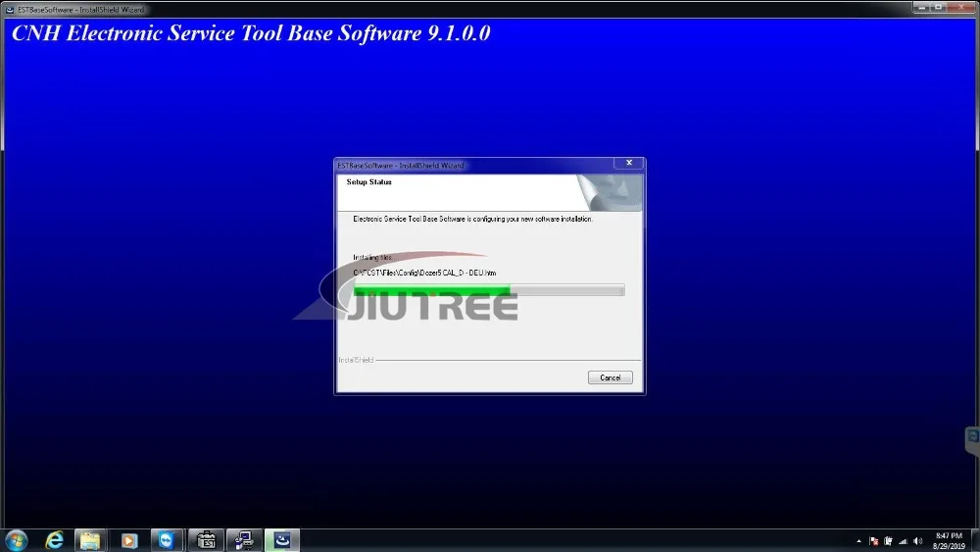Click the Setup Status heading
The height and width of the screenshot is (552, 980).
368,182
